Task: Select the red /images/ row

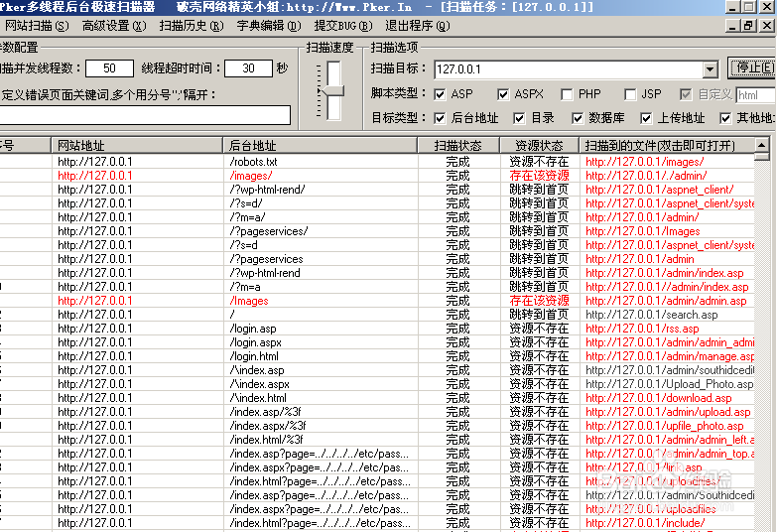Action: click(x=290, y=176)
